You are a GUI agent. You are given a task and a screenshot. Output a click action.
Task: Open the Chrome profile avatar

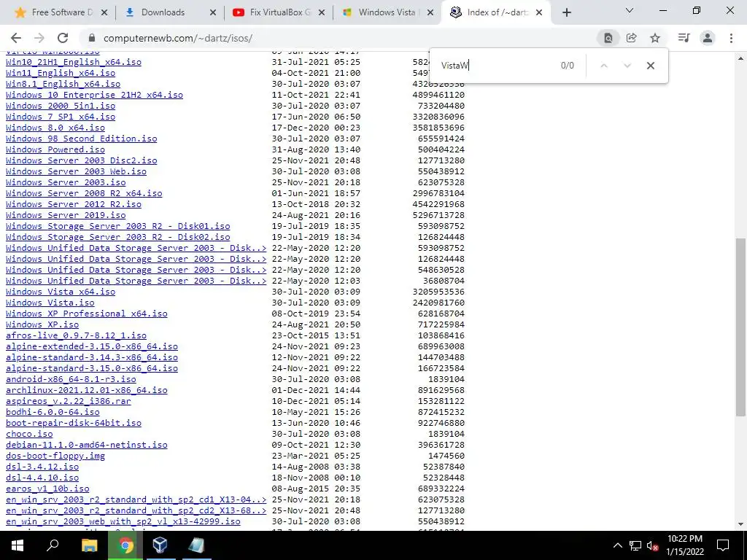[x=708, y=38]
